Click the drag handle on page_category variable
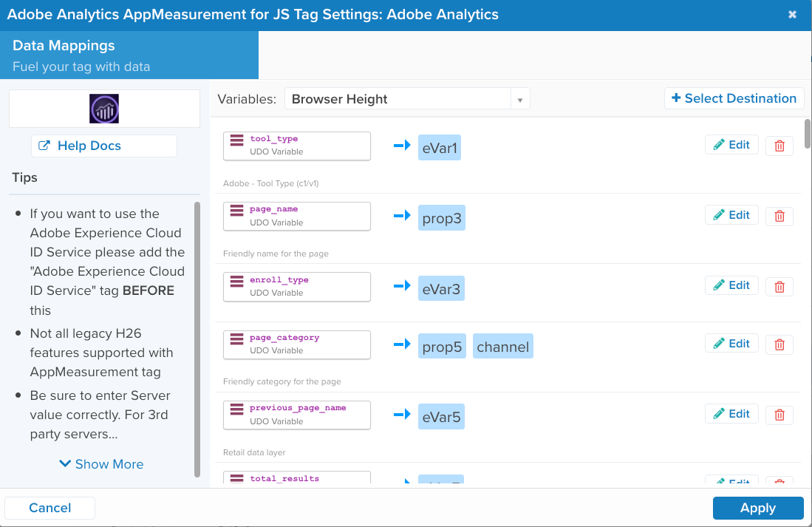This screenshot has height=527, width=812. (236, 339)
